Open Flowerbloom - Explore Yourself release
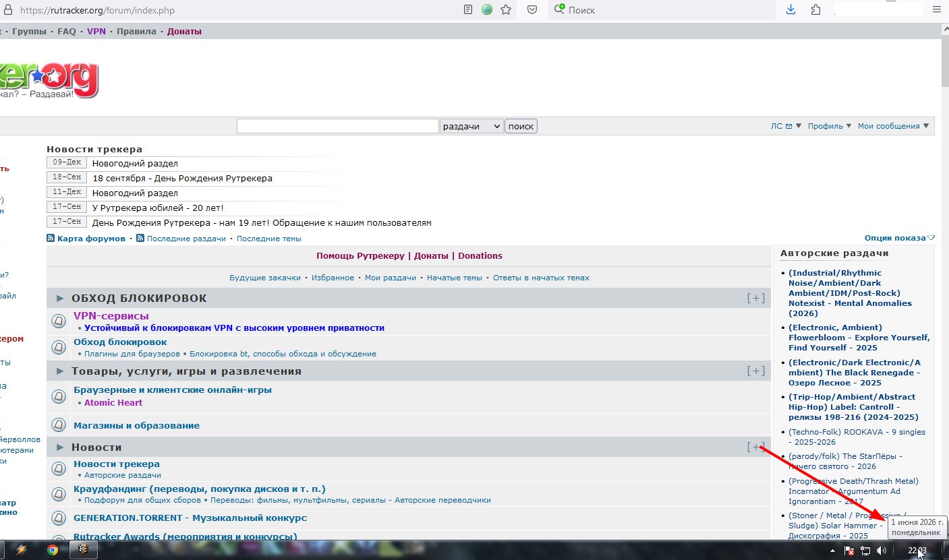949x560 pixels. tap(859, 338)
